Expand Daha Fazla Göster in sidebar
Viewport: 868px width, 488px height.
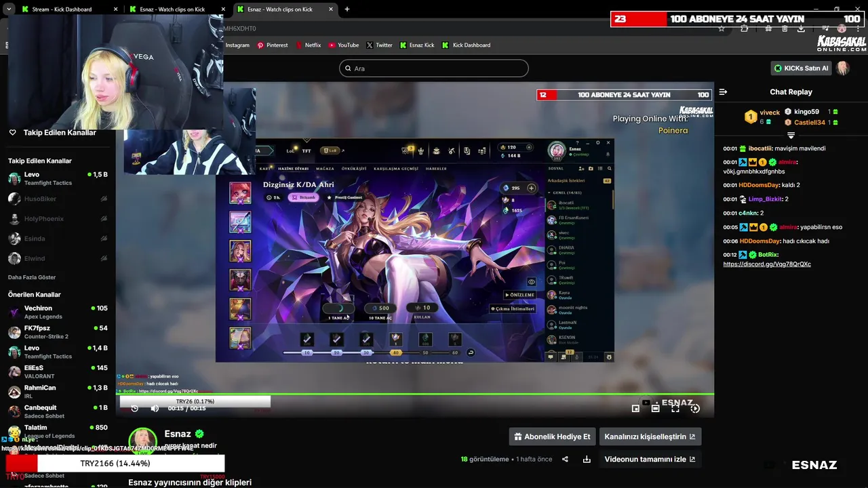click(x=32, y=277)
